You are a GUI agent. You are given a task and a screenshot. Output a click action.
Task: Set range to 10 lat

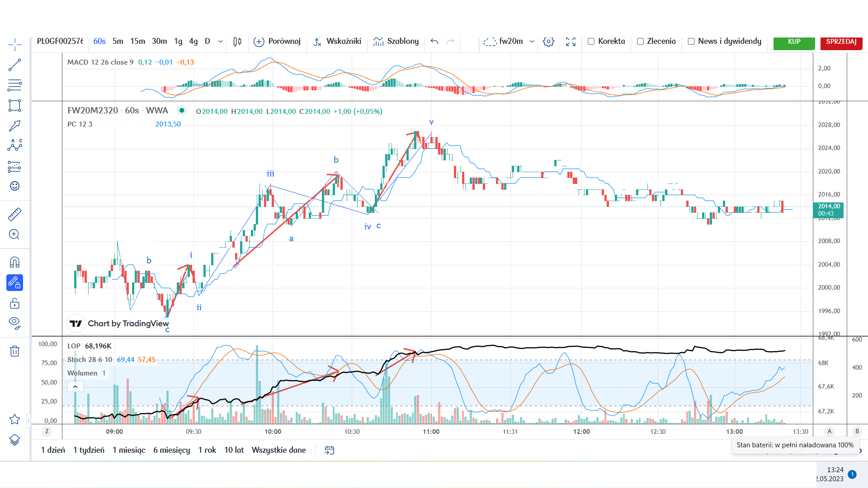point(234,450)
